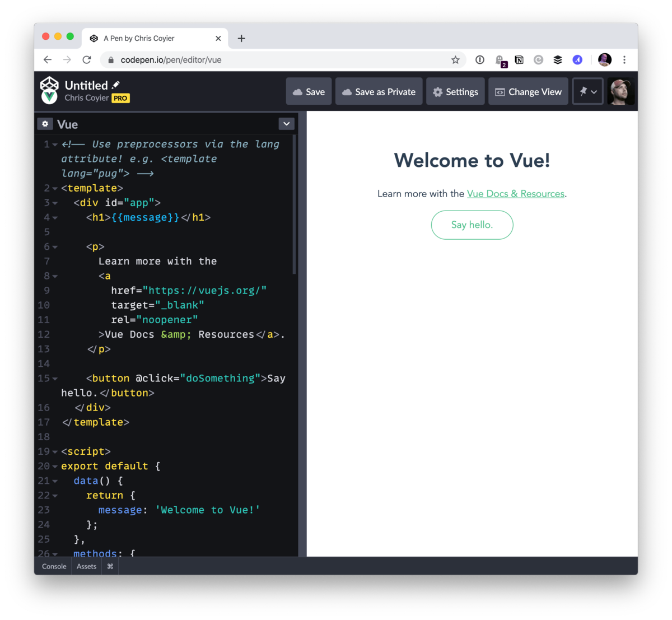Click the command key icon beside Assets
Screen dimensions: 672x620
click(110, 566)
